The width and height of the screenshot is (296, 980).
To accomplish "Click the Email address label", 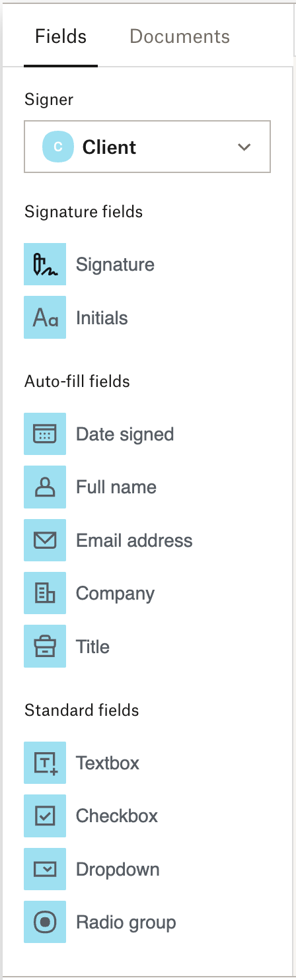I will (134, 540).
